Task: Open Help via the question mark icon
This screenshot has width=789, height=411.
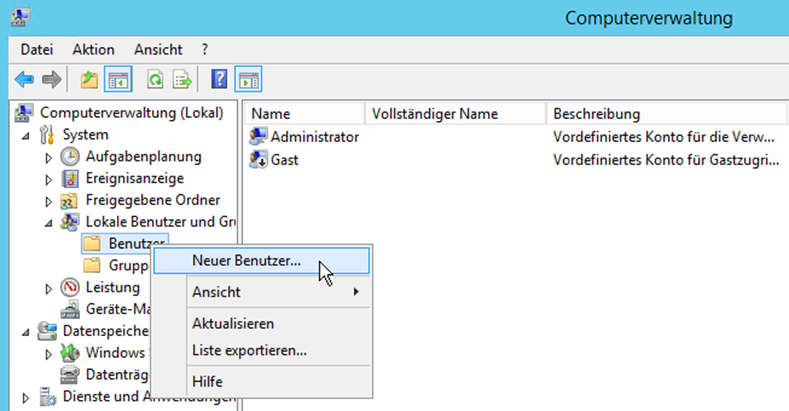Action: pos(220,79)
